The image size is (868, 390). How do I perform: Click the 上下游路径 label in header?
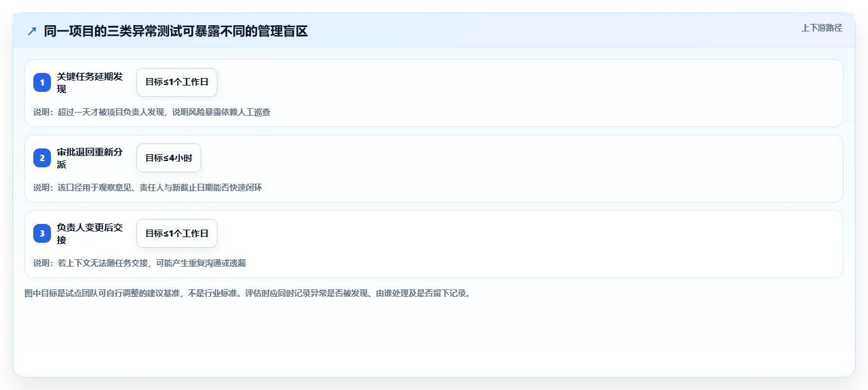coord(821,28)
